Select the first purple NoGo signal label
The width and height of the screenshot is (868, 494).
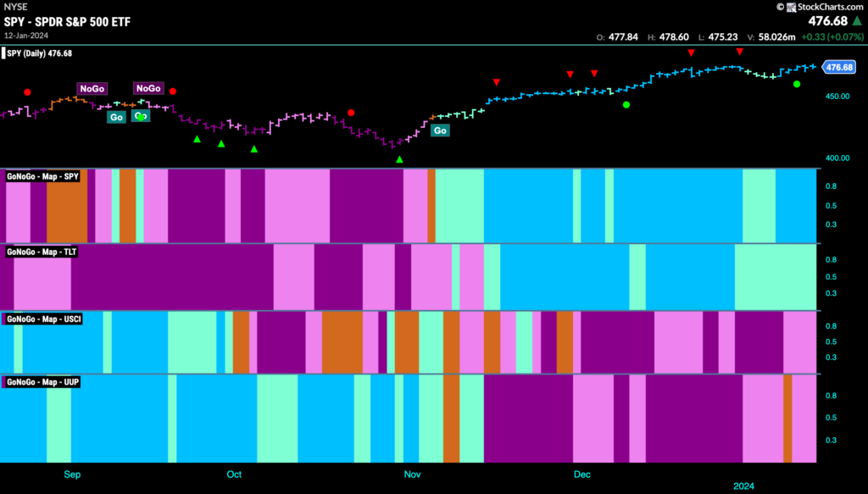(x=92, y=88)
